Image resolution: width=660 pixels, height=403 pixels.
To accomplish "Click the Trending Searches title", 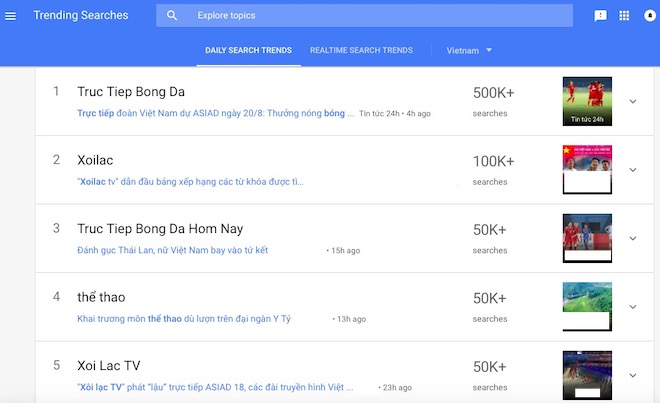I will [x=81, y=16].
